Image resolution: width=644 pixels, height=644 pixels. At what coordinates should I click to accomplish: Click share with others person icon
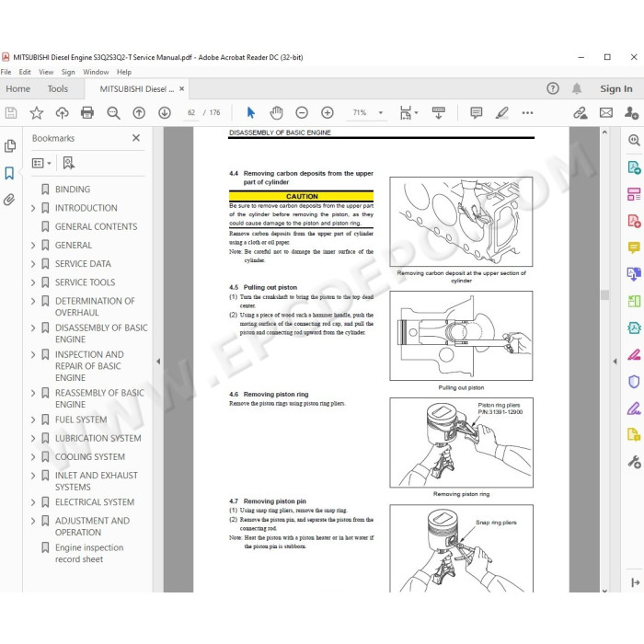[x=631, y=112]
